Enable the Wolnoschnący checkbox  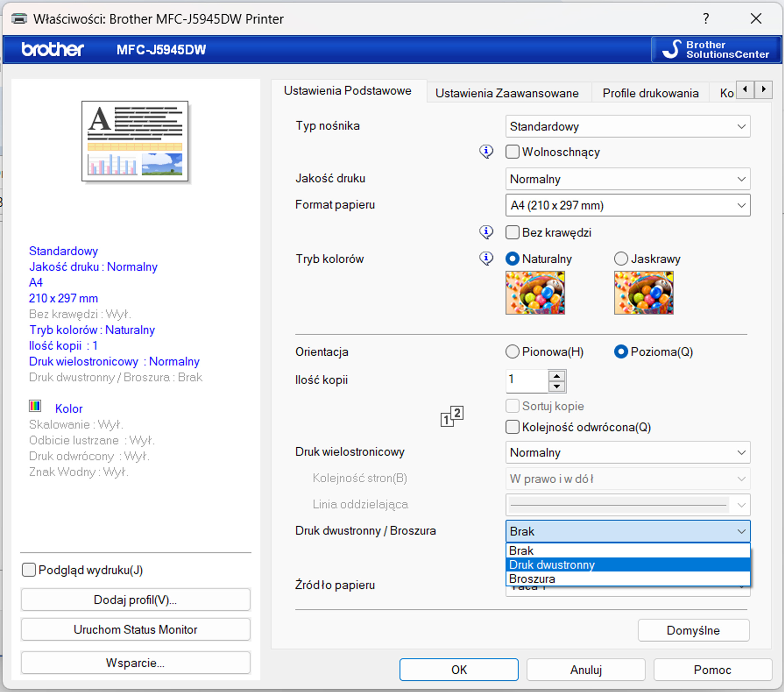(513, 152)
